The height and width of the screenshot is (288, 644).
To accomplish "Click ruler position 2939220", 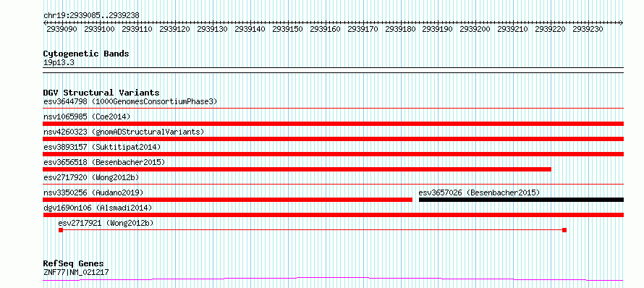I will pos(551,29).
